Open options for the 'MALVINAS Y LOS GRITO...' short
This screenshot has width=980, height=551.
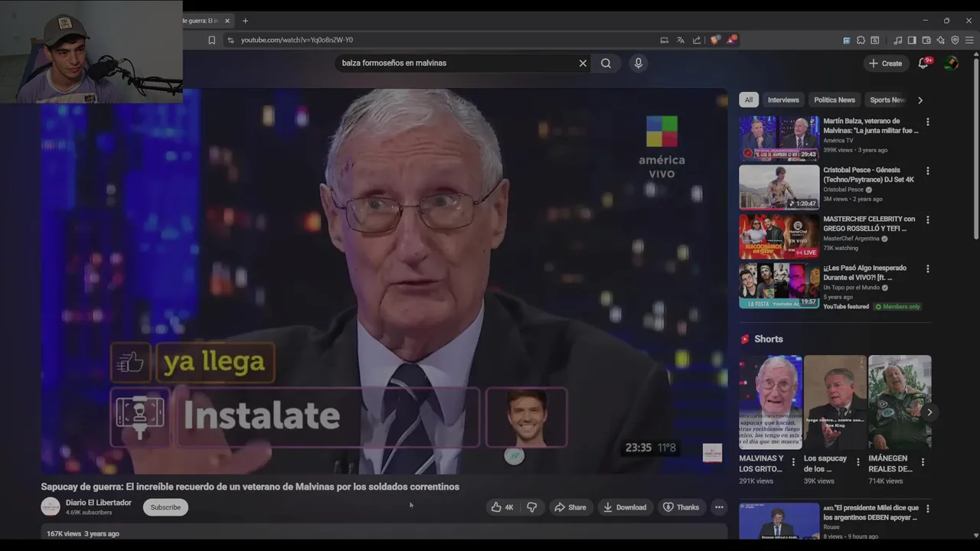click(793, 462)
